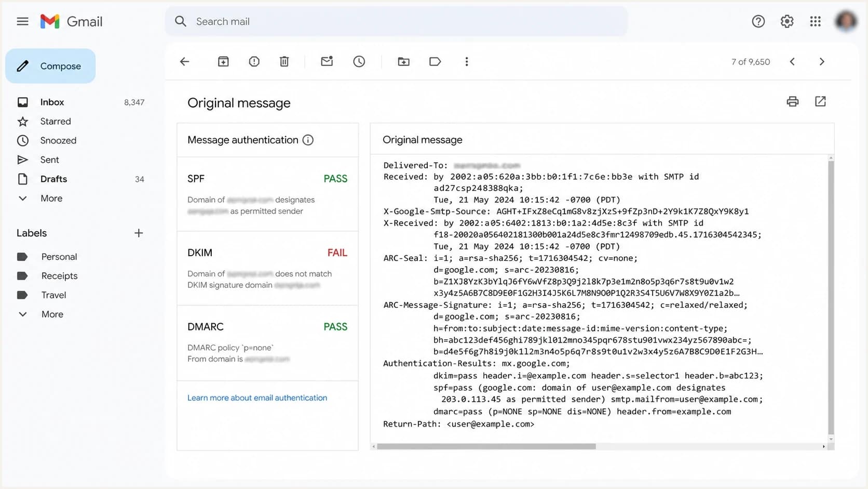Click the ARC-Message-Signature header line

click(x=565, y=305)
